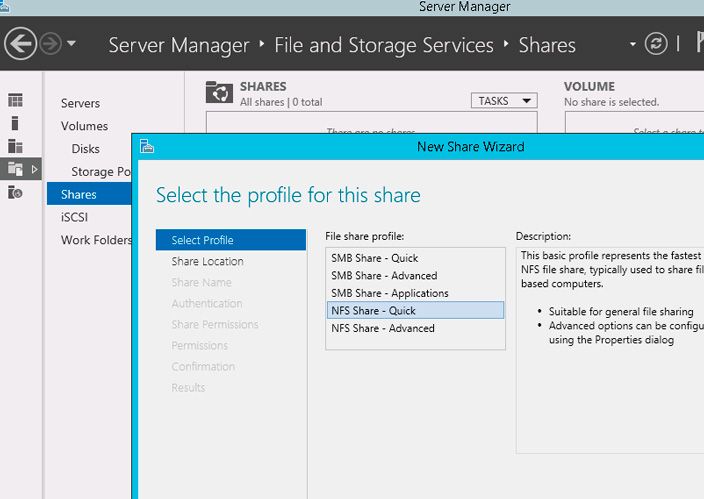This screenshot has height=499, width=704.
Task: Select the Local Server sidebar icon
Action: point(15,123)
